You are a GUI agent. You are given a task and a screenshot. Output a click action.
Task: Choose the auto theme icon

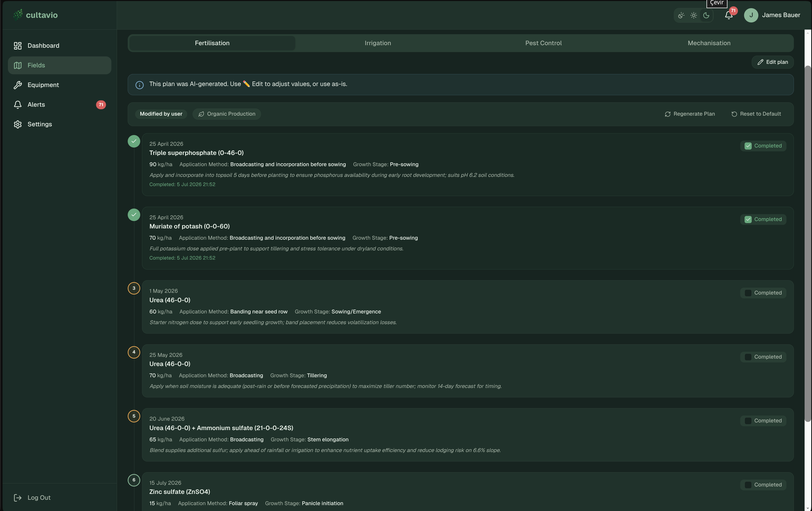point(681,15)
